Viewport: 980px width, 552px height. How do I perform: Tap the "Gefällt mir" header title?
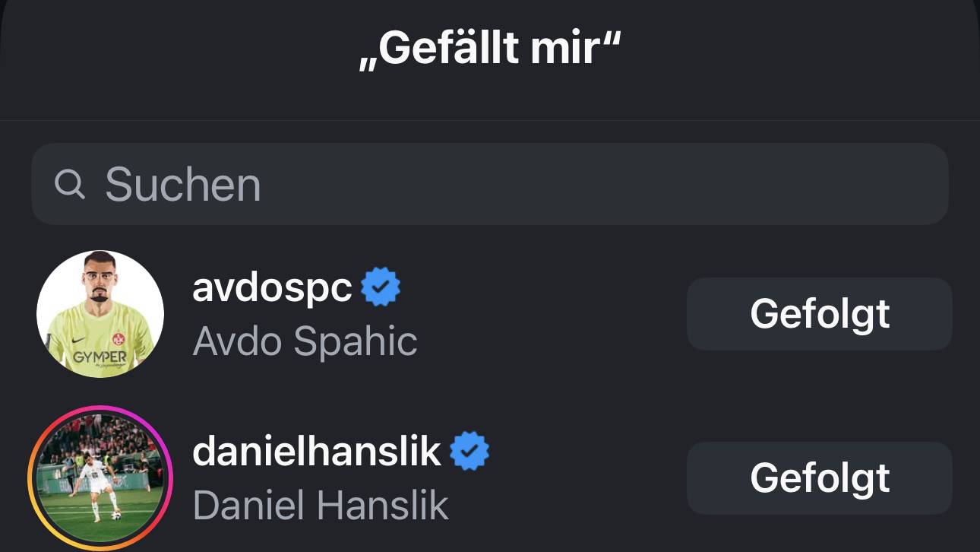(x=490, y=47)
